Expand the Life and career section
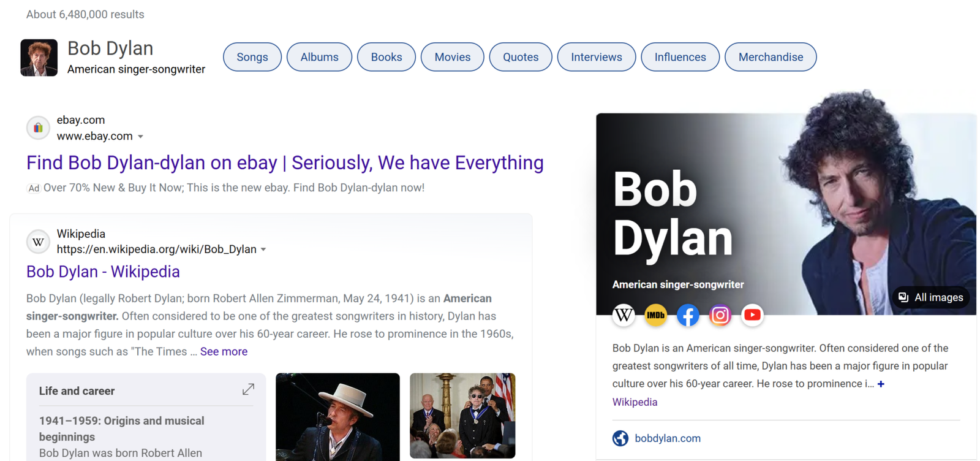The width and height of the screenshot is (980, 461). pyautogui.click(x=248, y=389)
